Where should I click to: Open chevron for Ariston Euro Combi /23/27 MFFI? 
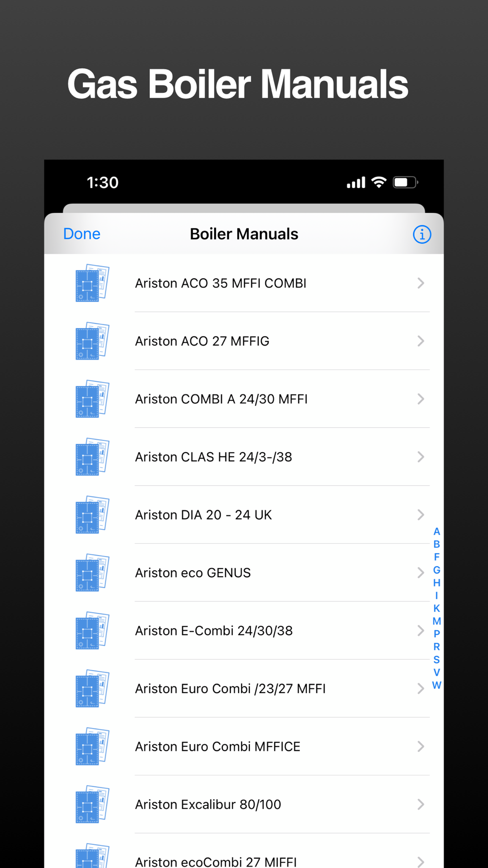point(421,688)
